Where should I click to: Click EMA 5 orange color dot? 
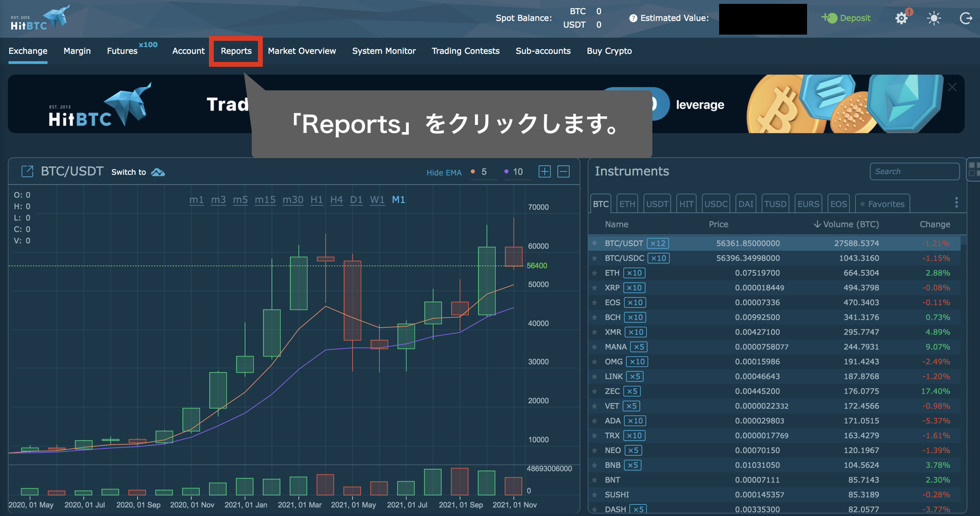(x=473, y=172)
